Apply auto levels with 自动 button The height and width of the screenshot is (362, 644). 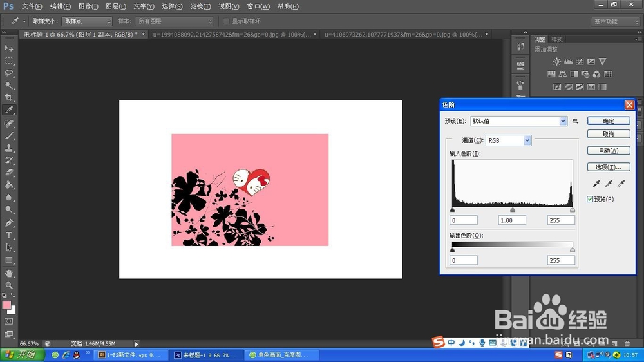coord(609,150)
